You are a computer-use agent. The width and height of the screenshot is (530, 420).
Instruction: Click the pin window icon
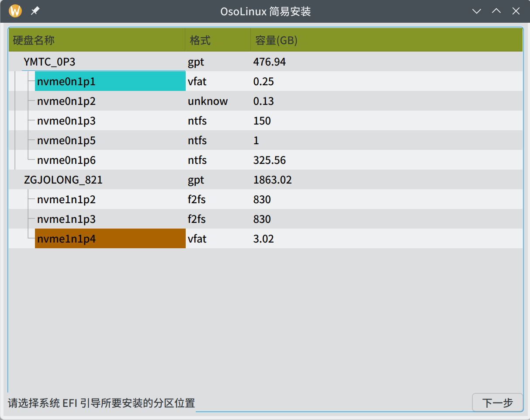point(35,11)
